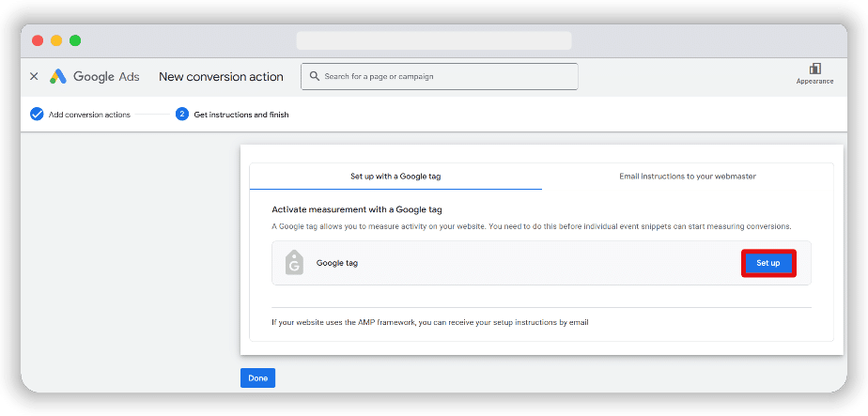Click 'Activate measurement with a Google tag' heading
Viewport: 868px width, 416px height.
pyautogui.click(x=357, y=209)
